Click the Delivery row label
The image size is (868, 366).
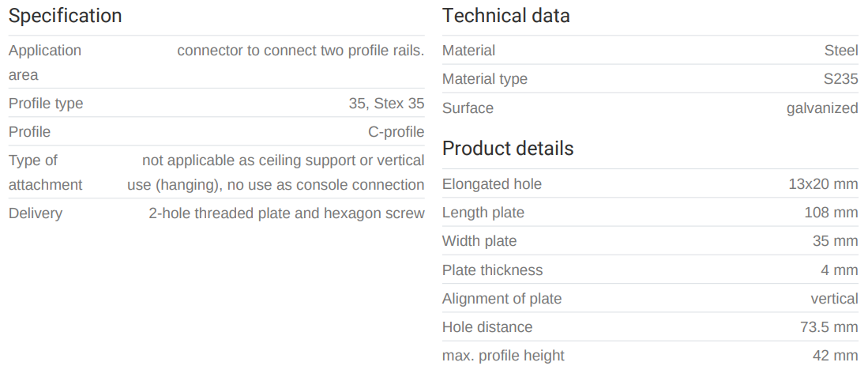click(x=36, y=213)
